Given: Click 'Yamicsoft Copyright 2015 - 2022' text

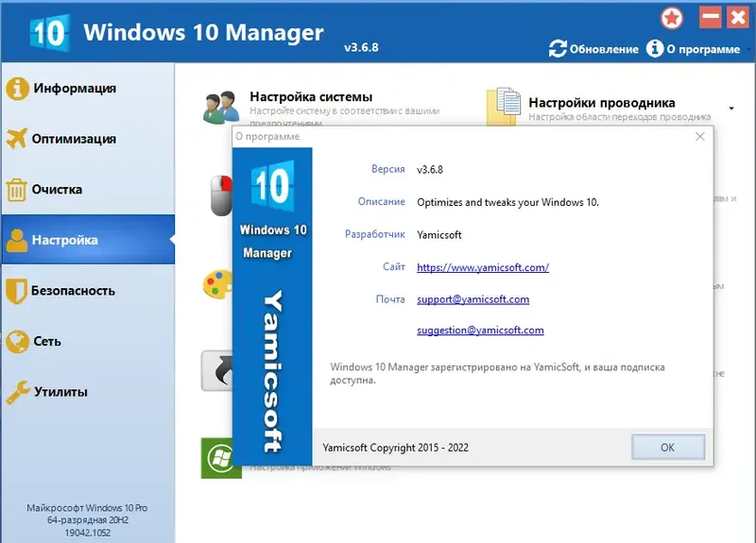Looking at the screenshot, I should click(x=395, y=448).
